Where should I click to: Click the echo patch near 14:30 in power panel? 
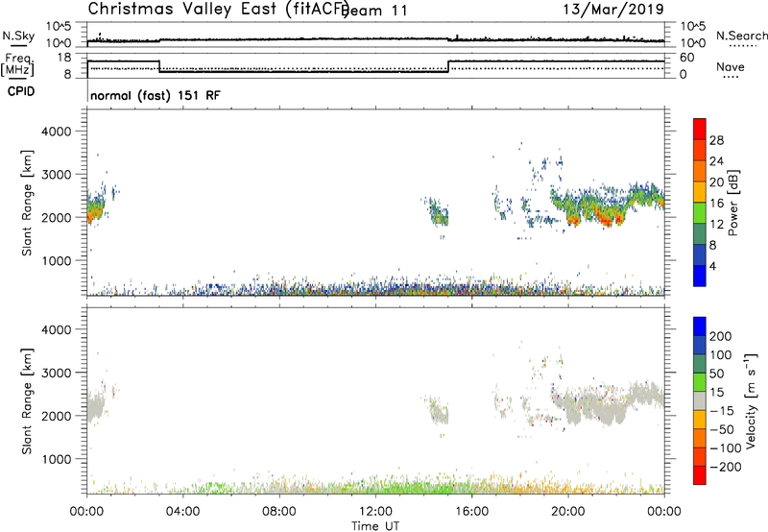tap(439, 211)
